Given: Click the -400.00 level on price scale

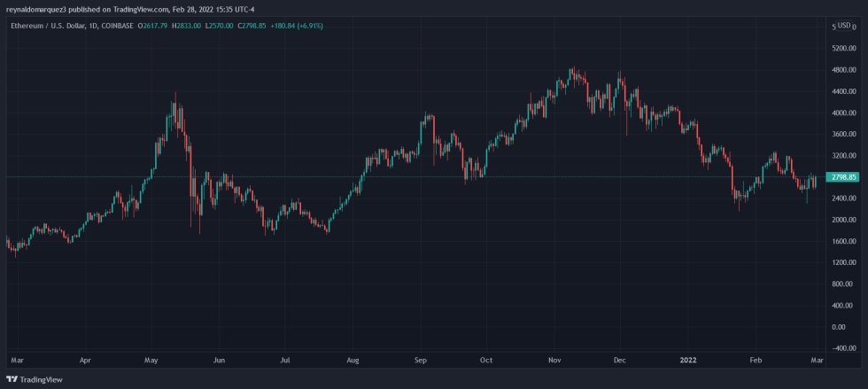Looking at the screenshot, I should pos(844,348).
